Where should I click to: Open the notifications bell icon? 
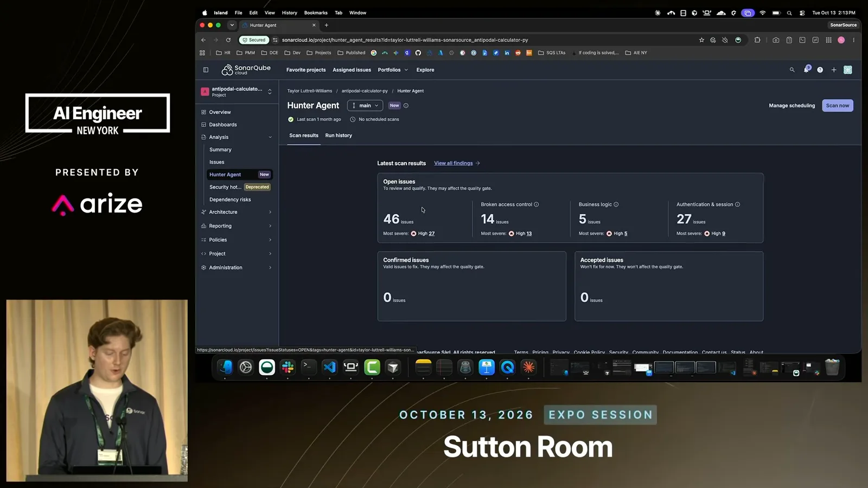tap(807, 69)
